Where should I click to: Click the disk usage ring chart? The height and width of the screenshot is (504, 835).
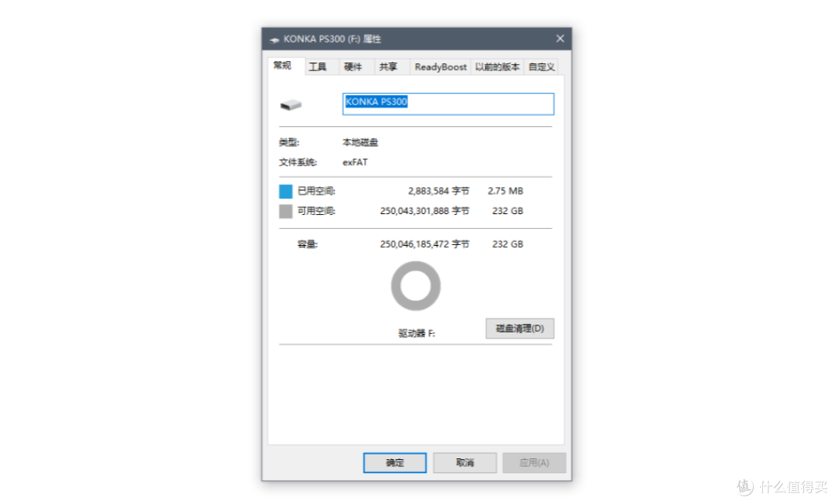(416, 286)
